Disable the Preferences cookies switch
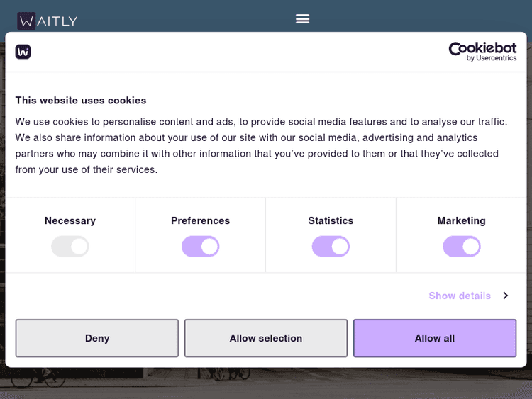This screenshot has width=532, height=399. click(201, 247)
